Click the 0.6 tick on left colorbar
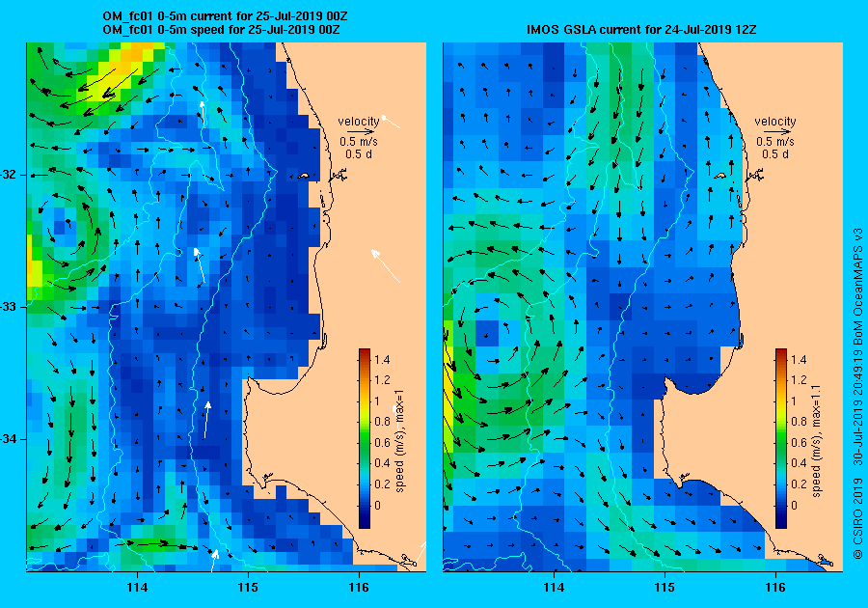Screen dimensions: 868x608 (x=382, y=442)
